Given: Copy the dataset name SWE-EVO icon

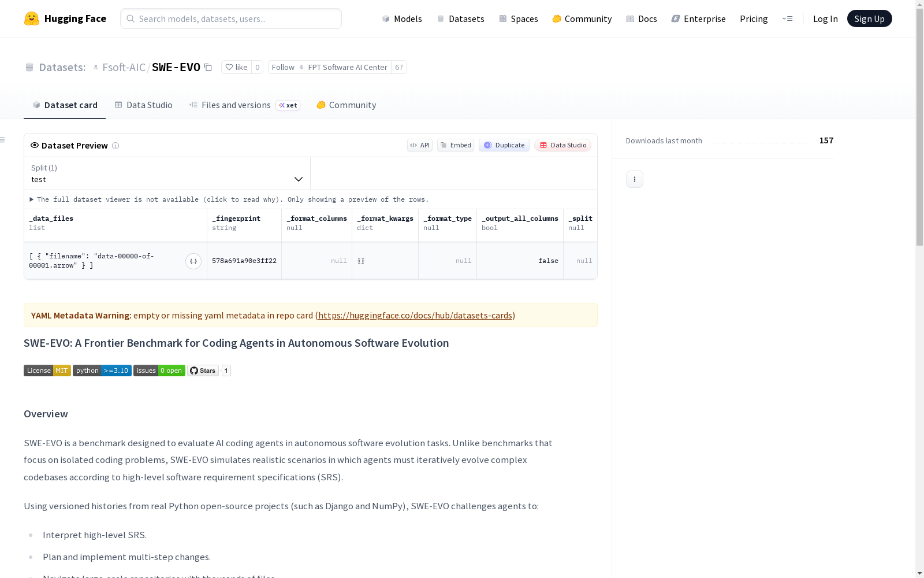Looking at the screenshot, I should pos(208,67).
